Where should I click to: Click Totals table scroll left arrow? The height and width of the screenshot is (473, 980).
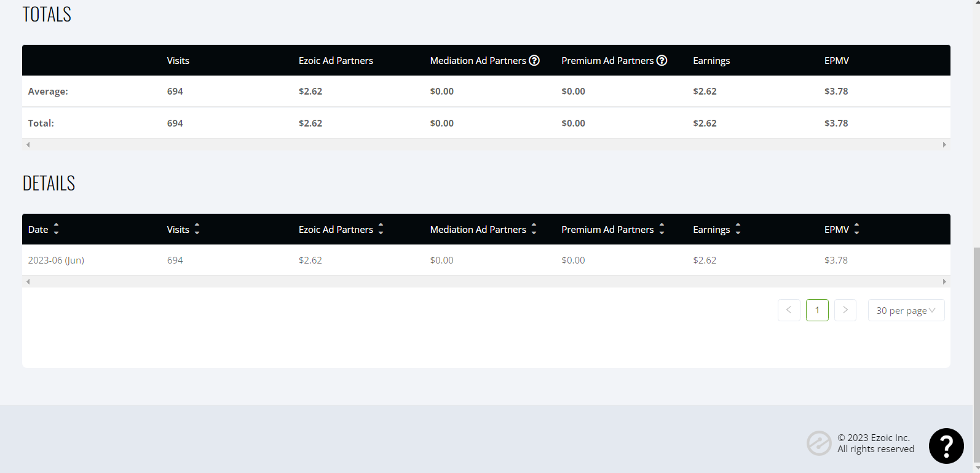[x=28, y=145]
